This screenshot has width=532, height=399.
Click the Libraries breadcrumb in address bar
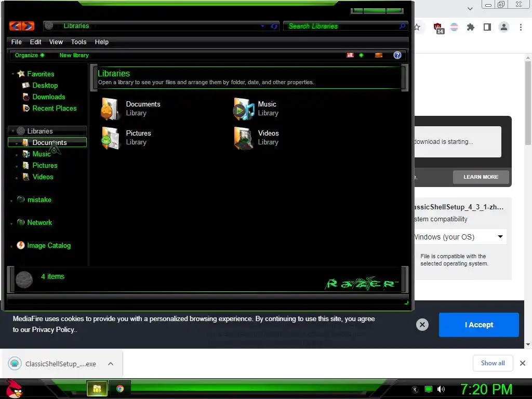[x=76, y=26]
